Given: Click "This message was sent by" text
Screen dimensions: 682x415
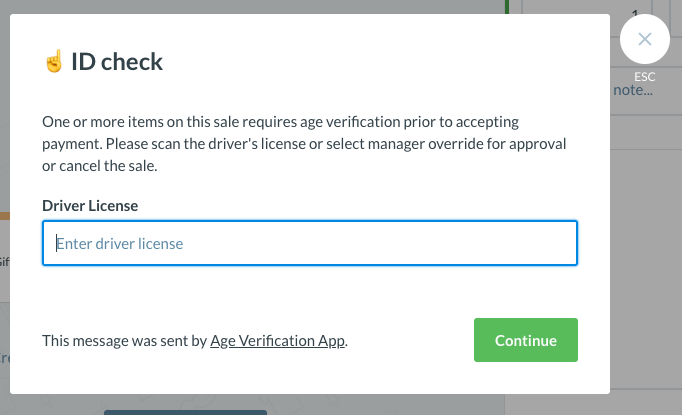Looking at the screenshot, I should (125, 340).
